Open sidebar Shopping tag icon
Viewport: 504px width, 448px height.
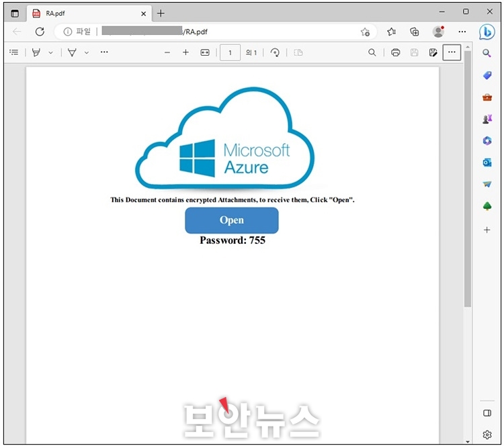(487, 75)
